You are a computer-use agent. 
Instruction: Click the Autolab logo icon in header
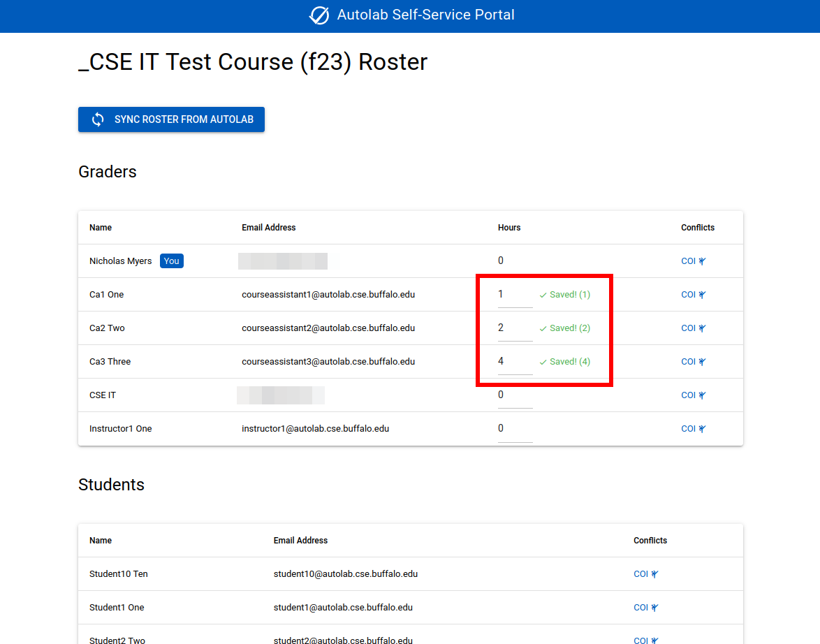[319, 15]
